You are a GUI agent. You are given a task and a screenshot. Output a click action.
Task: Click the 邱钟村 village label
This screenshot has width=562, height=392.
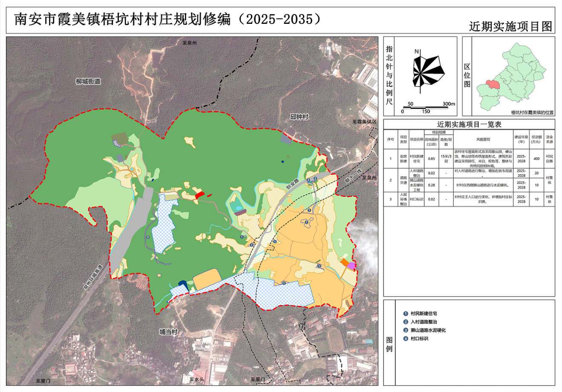pos(299,117)
